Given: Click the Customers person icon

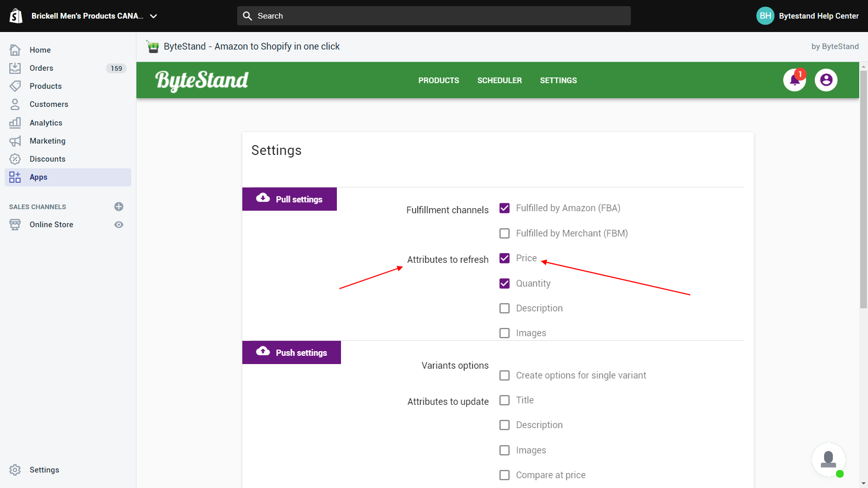Looking at the screenshot, I should click(15, 104).
